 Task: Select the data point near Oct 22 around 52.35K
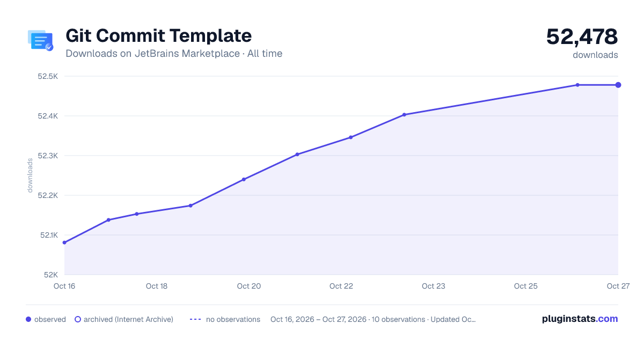tap(350, 137)
